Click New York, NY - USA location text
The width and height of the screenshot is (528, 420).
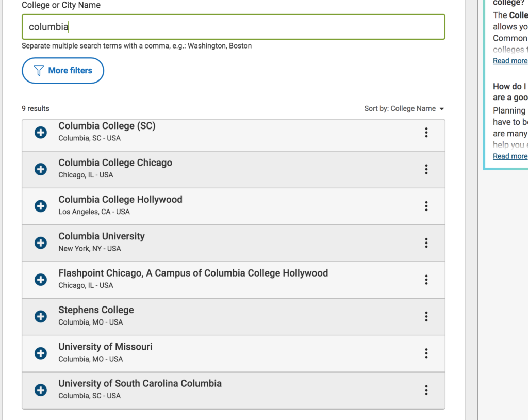click(90, 248)
